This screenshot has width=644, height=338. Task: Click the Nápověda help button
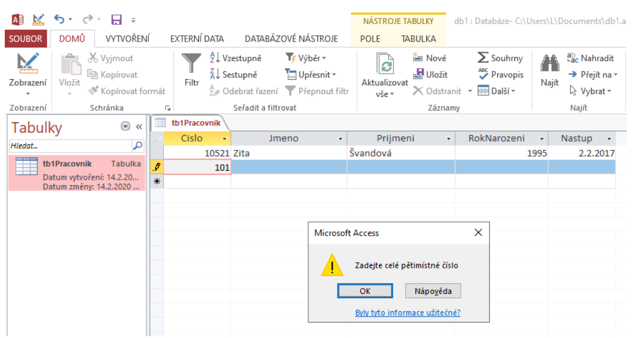coord(433,291)
